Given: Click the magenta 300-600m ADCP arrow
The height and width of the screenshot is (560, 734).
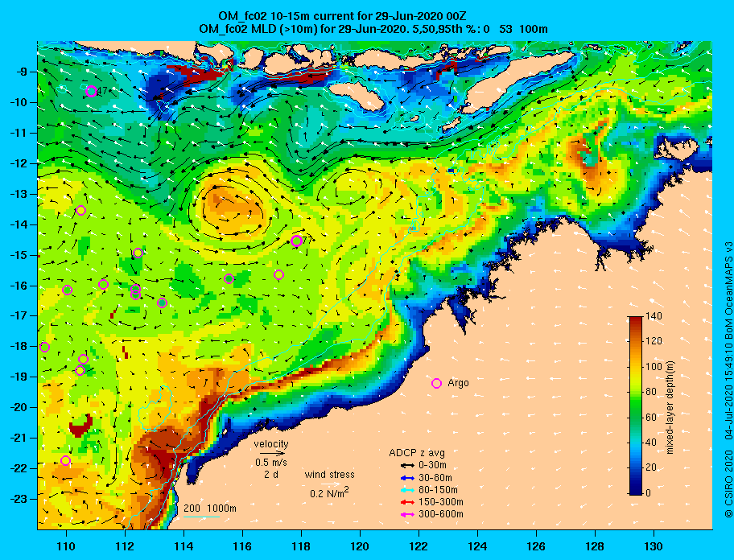Looking at the screenshot, I should (x=407, y=514).
